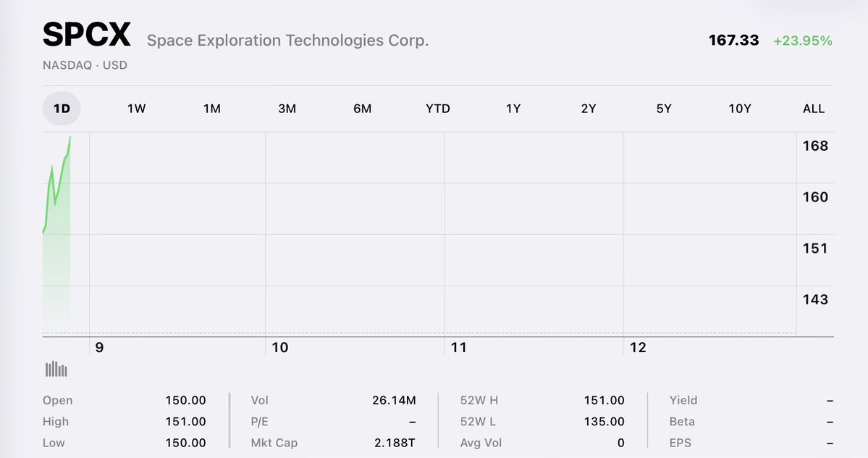Click the SPCX ticker symbol heading

pyautogui.click(x=86, y=34)
